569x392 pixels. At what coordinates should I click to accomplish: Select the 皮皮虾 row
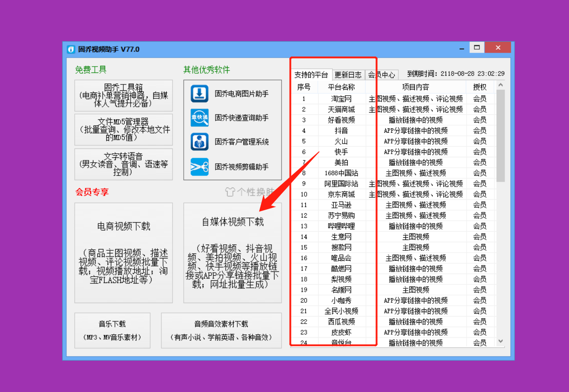393,332
